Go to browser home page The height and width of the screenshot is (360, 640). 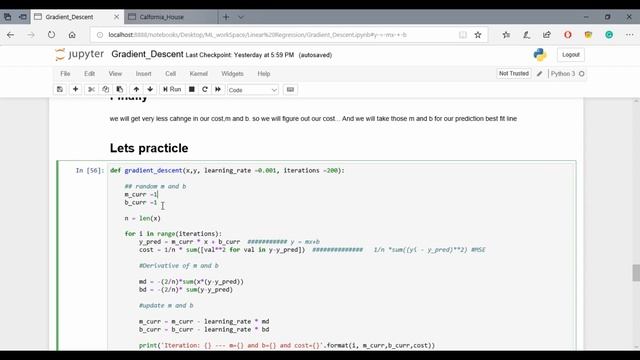click(x=72, y=35)
